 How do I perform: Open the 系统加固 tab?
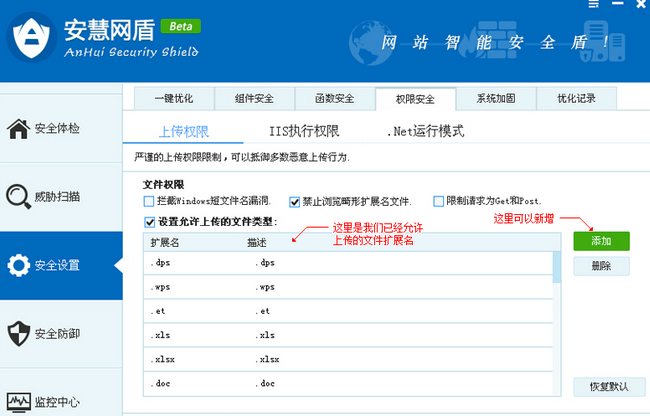496,99
